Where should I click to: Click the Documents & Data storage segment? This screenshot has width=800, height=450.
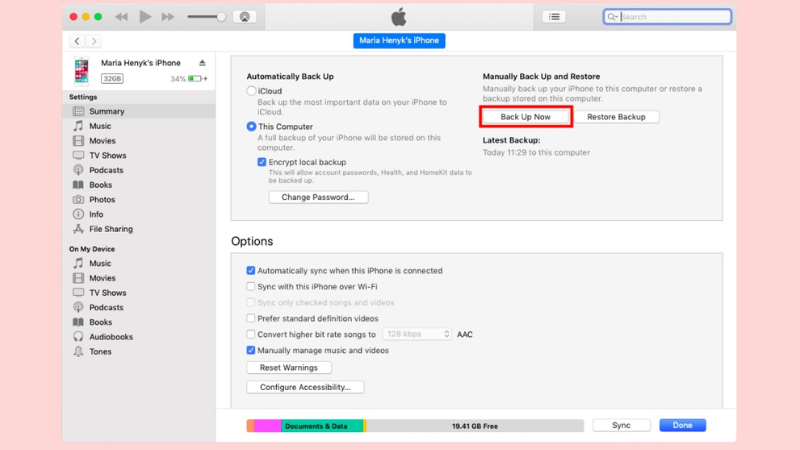click(x=322, y=426)
